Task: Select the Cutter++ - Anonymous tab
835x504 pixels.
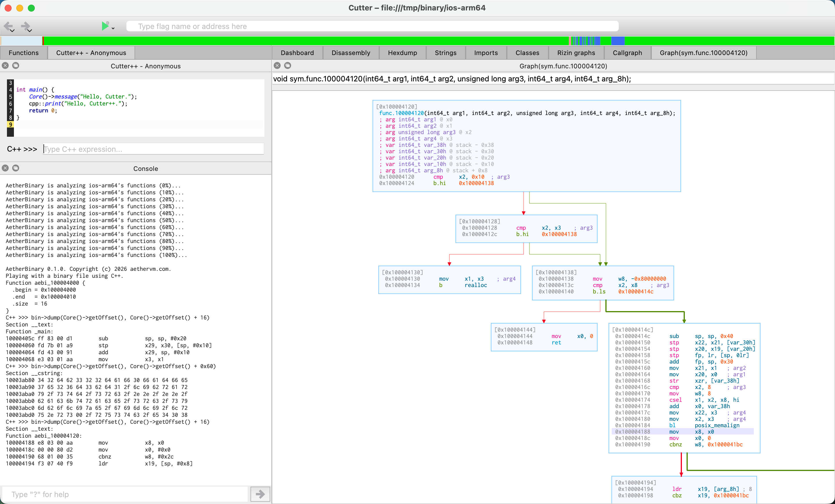Action: click(x=91, y=53)
